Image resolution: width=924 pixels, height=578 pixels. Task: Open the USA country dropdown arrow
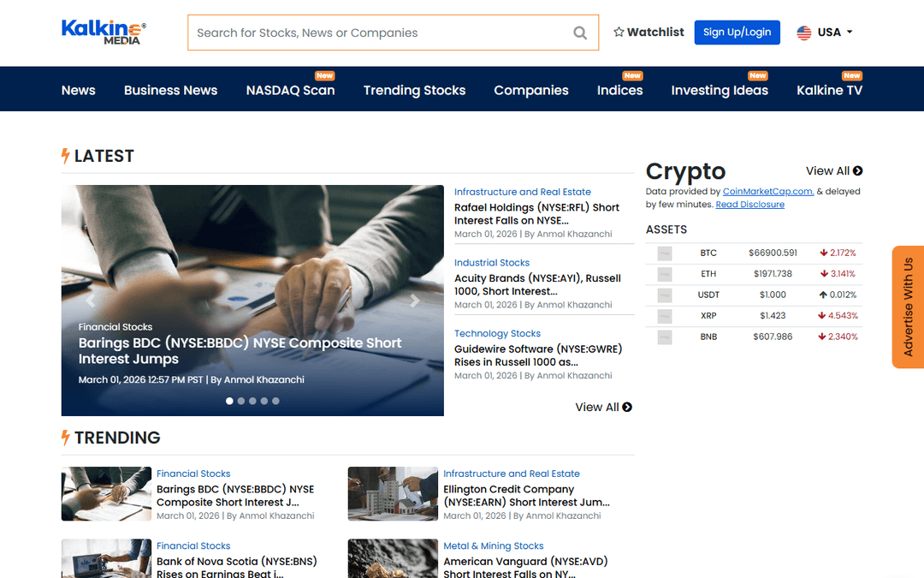[x=850, y=32]
